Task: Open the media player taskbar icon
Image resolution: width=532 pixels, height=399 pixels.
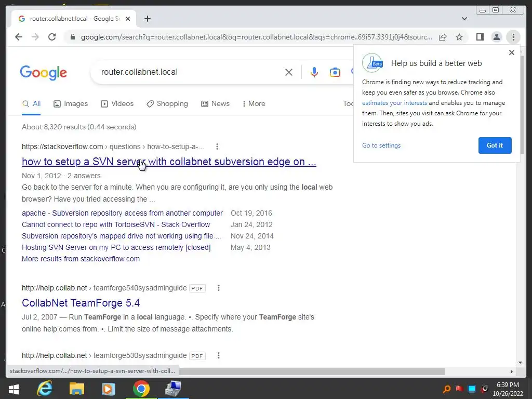Action: [109, 389]
